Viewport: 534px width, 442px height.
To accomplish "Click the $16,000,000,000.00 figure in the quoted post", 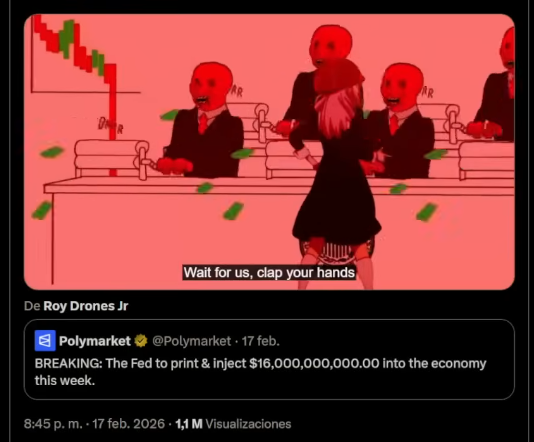I will (x=314, y=363).
